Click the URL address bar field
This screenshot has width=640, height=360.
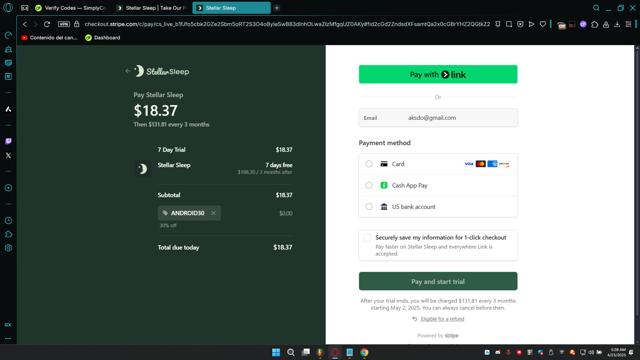click(287, 24)
